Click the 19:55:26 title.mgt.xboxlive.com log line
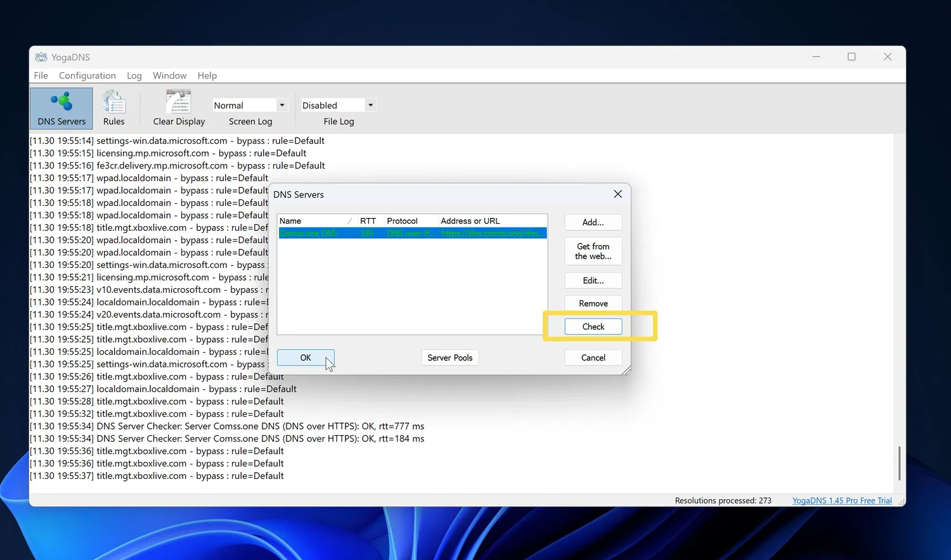The height and width of the screenshot is (560, 951). tap(157, 376)
